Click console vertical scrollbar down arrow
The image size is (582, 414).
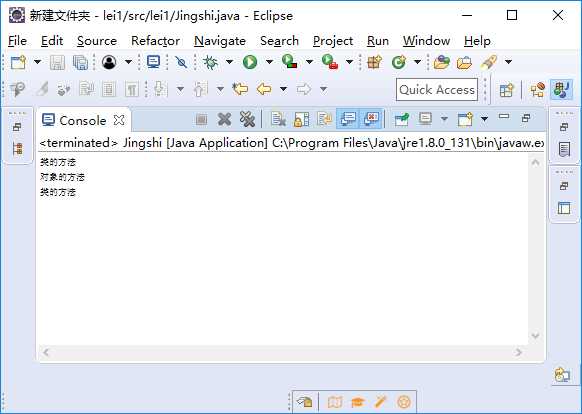535,335
